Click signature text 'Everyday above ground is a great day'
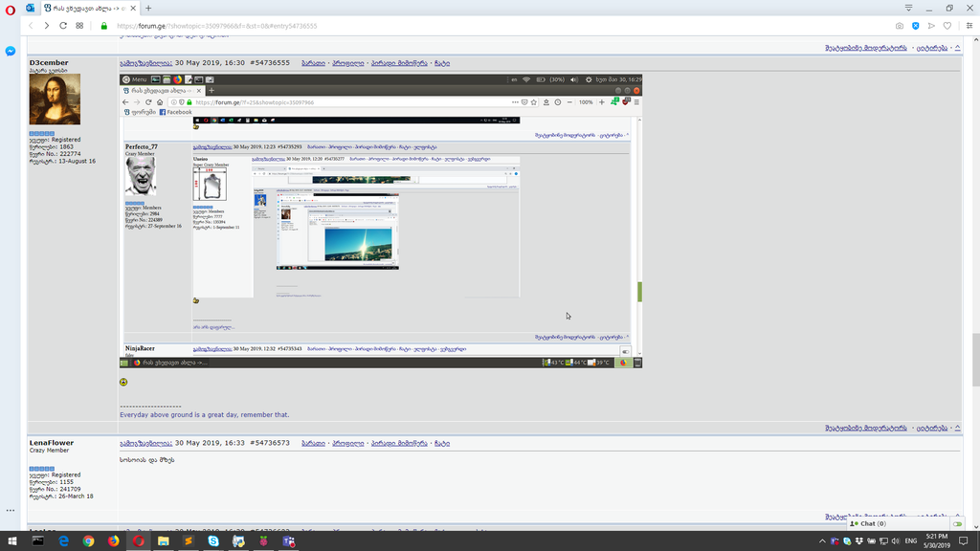The height and width of the screenshot is (551, 980). (205, 415)
